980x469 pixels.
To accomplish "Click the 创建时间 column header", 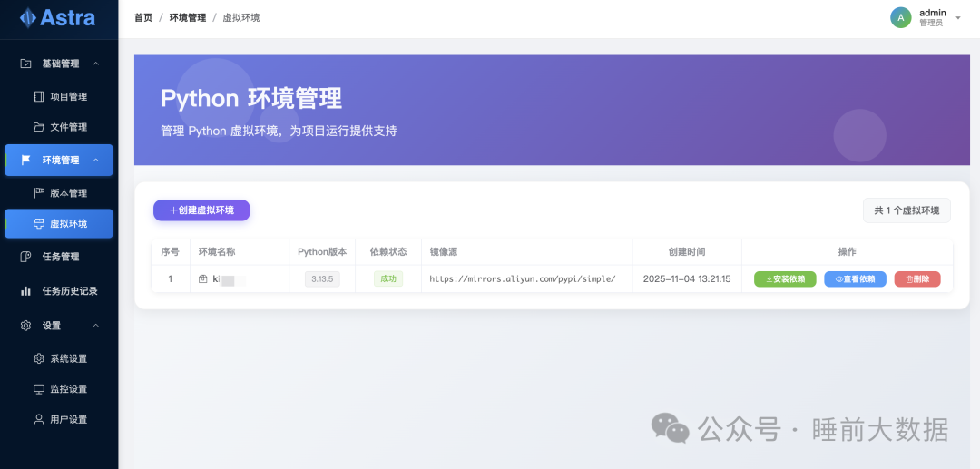I will [x=687, y=252].
